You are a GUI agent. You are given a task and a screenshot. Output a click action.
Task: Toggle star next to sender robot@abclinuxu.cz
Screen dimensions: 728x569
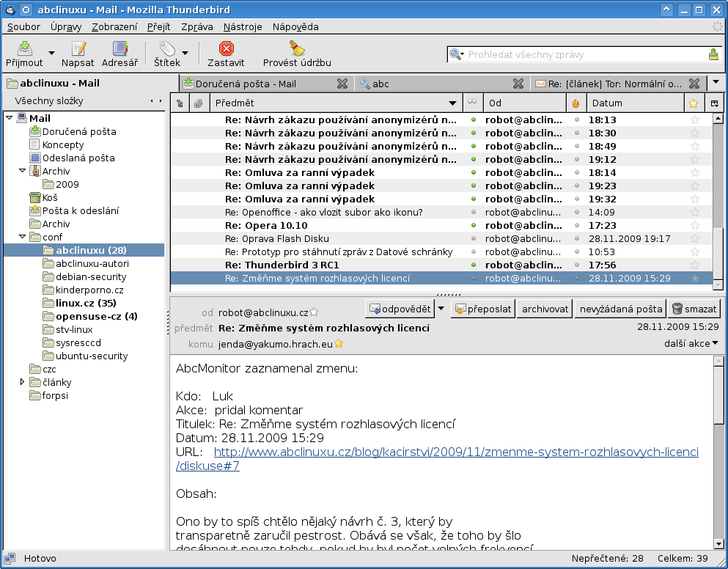pos(314,312)
